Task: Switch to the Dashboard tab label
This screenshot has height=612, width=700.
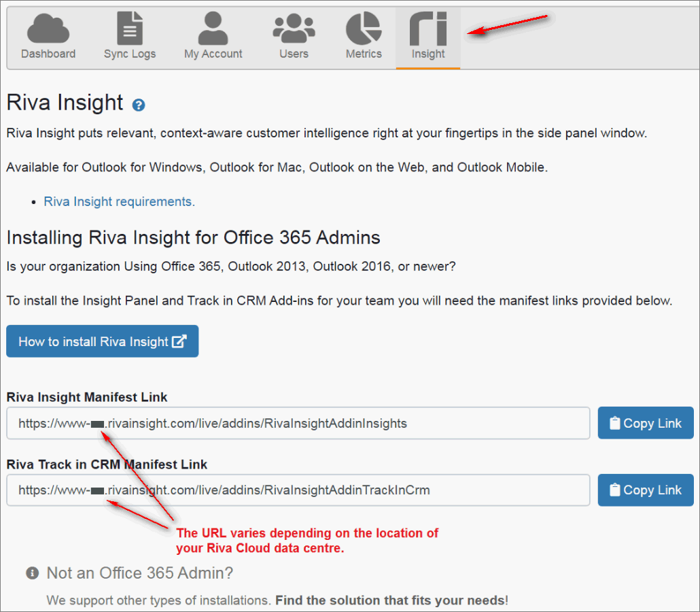Action: click(48, 54)
